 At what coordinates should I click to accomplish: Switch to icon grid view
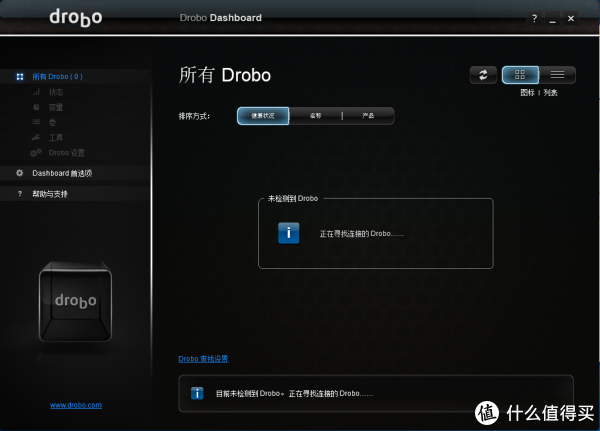pos(520,75)
